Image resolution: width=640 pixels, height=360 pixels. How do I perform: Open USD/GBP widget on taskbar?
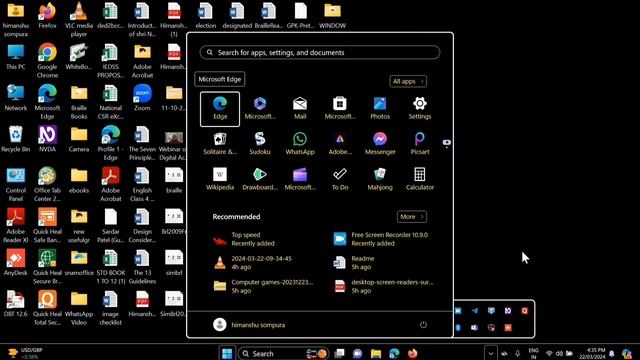(x=25, y=353)
